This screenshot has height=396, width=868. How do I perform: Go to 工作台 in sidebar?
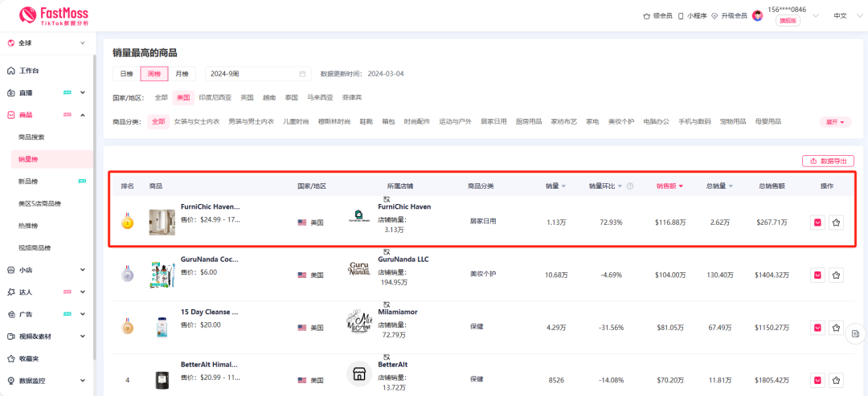(x=30, y=71)
